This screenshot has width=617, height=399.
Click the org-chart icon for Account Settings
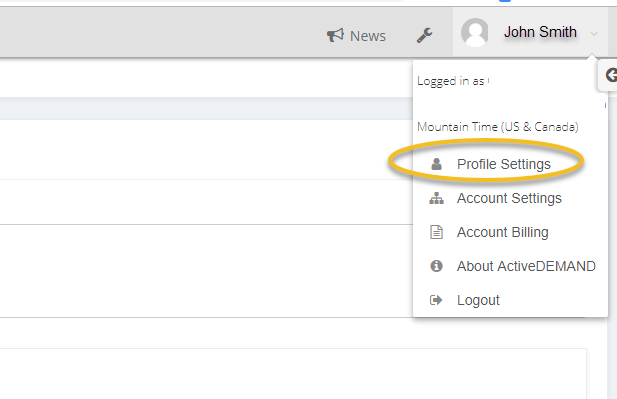click(x=436, y=198)
